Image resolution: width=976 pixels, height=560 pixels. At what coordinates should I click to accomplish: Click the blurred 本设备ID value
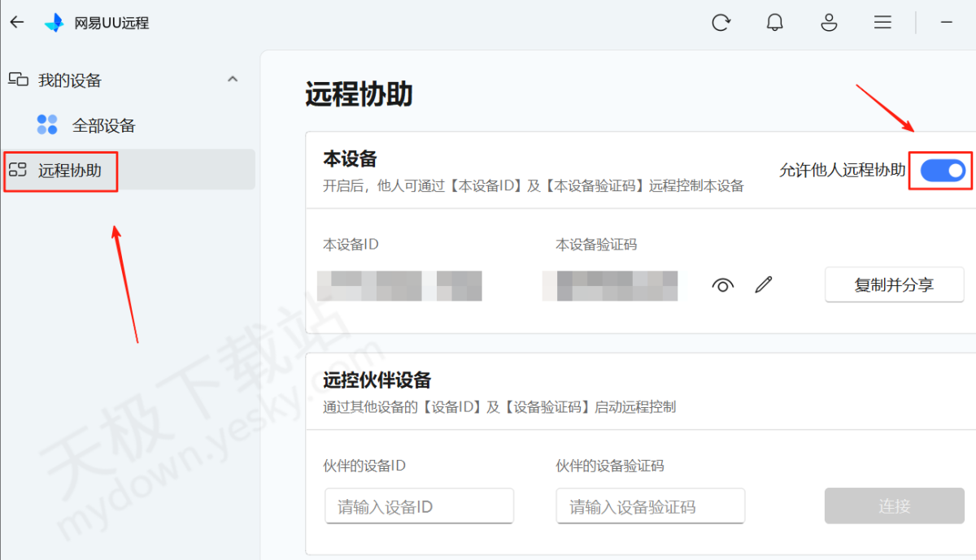point(400,285)
